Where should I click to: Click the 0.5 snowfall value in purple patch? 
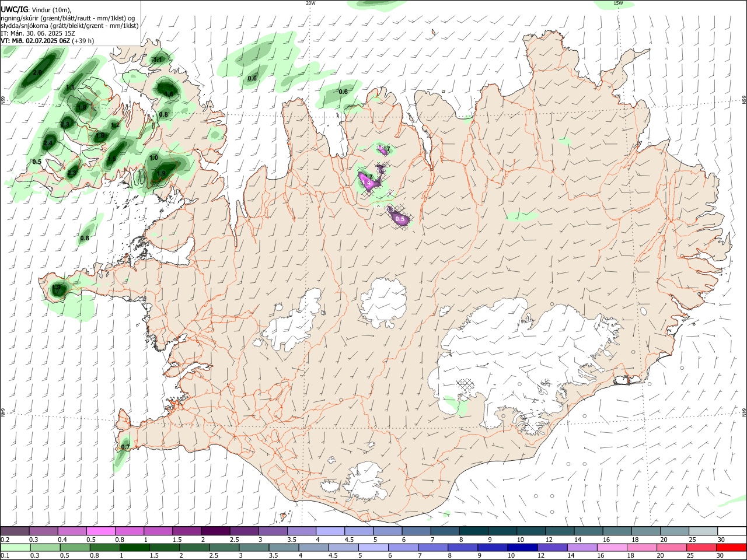400,219
